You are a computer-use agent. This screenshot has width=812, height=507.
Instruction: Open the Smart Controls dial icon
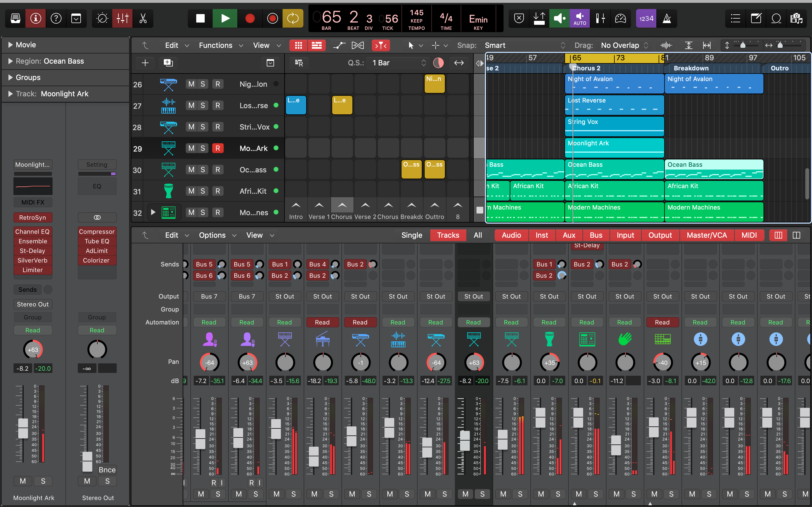coord(102,18)
